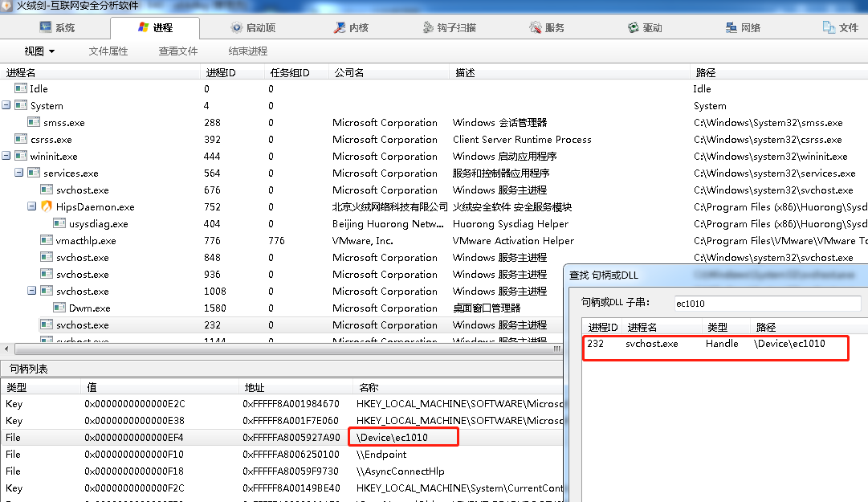Collapse the services.exe tree node
Screen dimensions: 868x502
tap(19, 173)
